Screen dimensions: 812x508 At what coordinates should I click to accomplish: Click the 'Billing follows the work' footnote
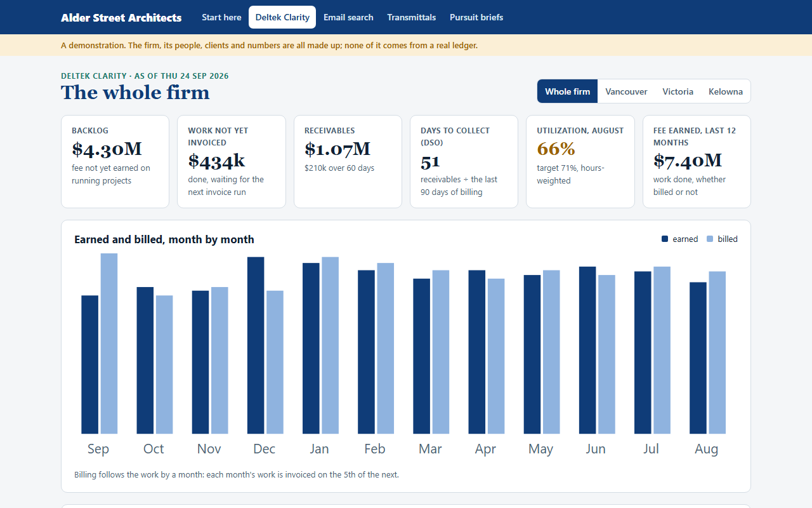pyautogui.click(x=237, y=474)
